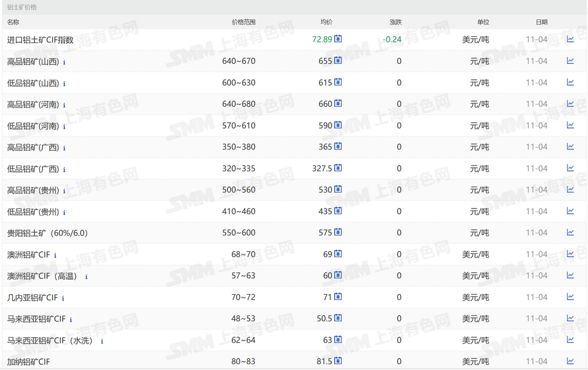This screenshot has width=588, height=370.
Task: Open trend chart for 贵阳铝土矿 row
Action: (570, 233)
